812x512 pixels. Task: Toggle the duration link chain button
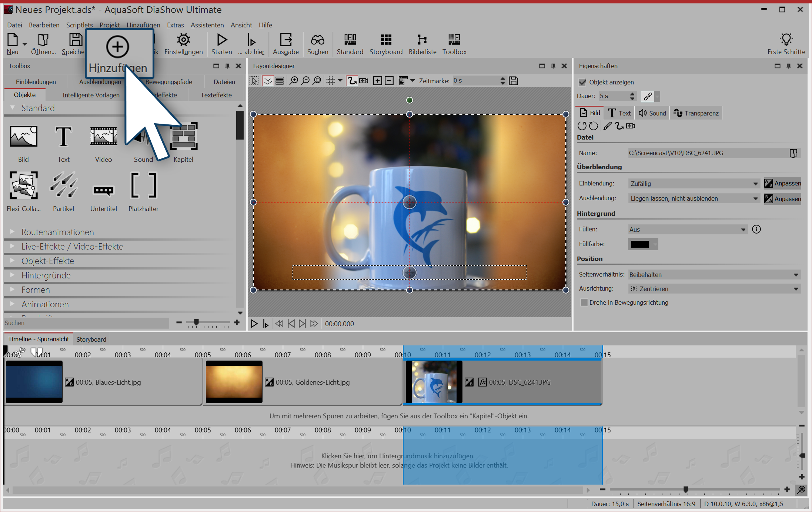pos(648,96)
